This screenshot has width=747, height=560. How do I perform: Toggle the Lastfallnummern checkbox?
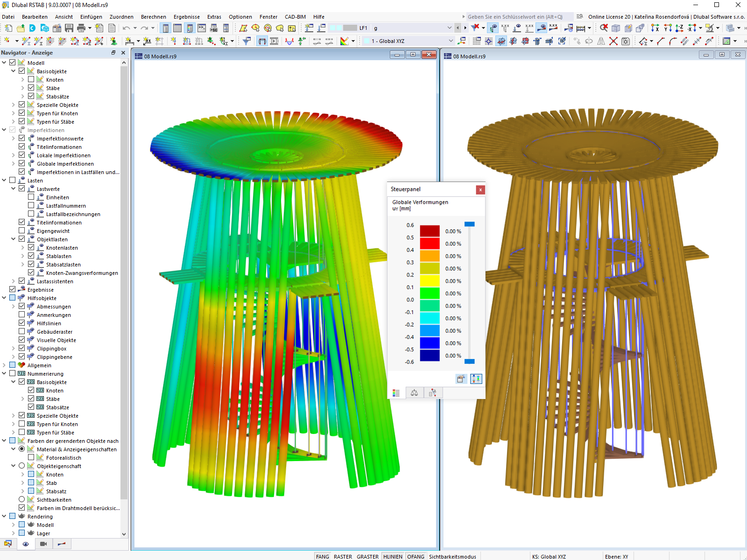coord(31,205)
